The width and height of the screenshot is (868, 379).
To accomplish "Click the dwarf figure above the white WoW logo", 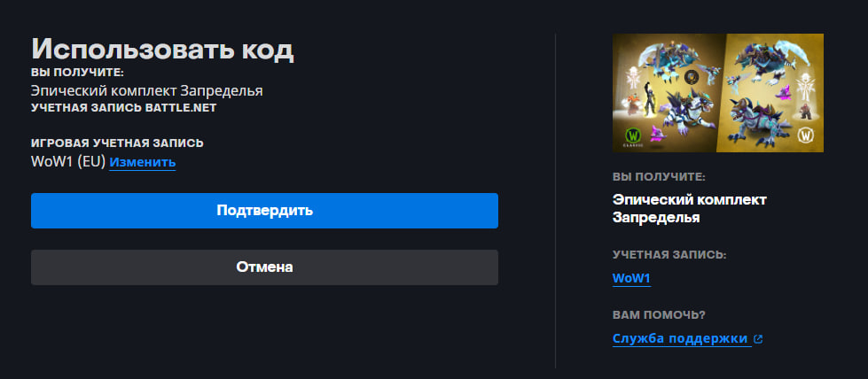I will [806, 112].
